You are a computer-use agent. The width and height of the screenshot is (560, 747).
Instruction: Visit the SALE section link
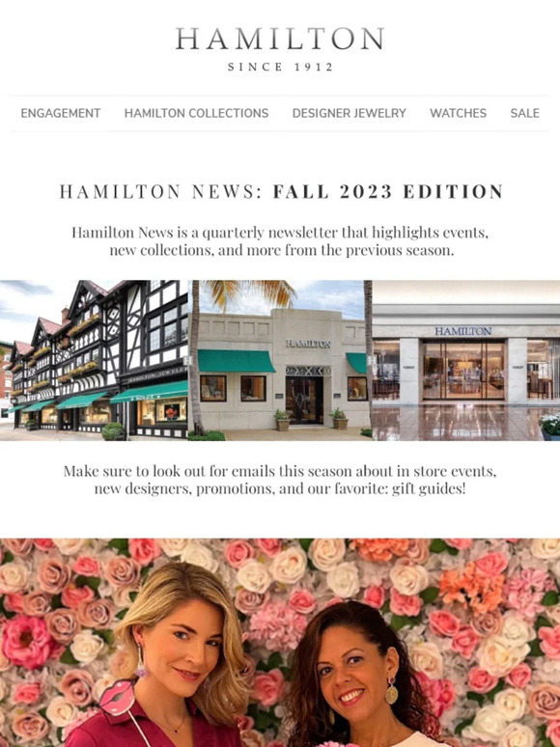tap(524, 113)
